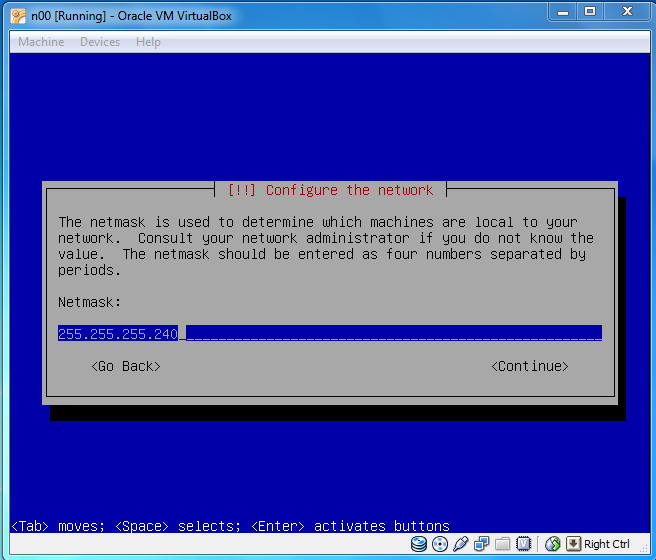This screenshot has height=560, width=656.
Task: Click the shared folders status icon
Action: (502, 544)
